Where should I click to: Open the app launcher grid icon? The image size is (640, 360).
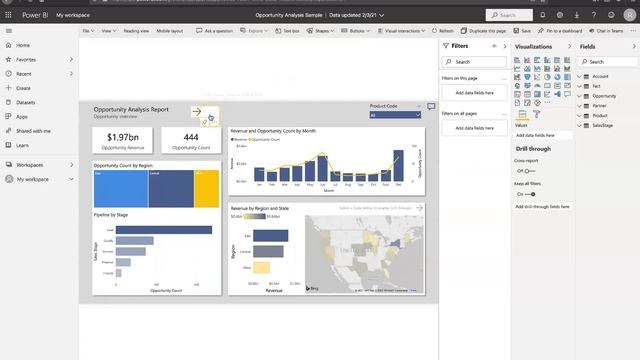pos(8,15)
